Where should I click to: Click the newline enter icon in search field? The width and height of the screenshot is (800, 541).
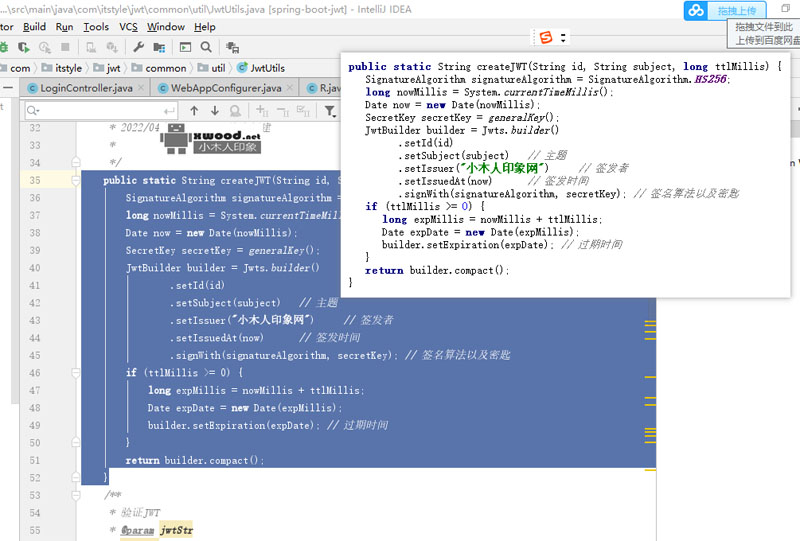click(169, 111)
